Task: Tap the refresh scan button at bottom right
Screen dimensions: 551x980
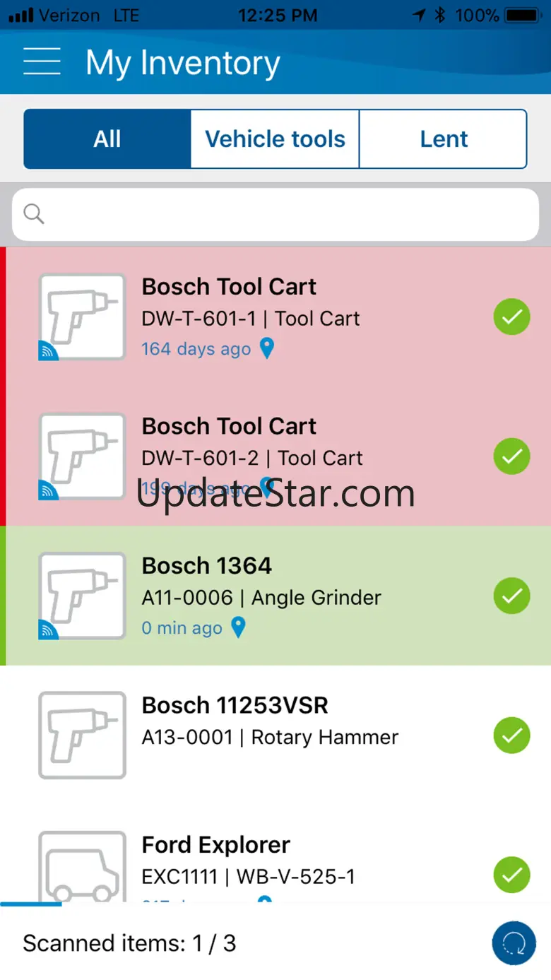Action: 514,943
